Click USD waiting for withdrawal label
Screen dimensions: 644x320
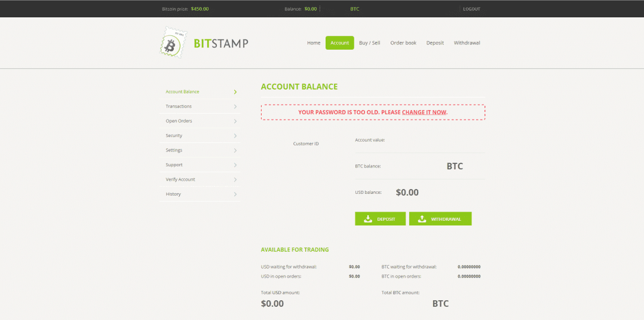(289, 267)
